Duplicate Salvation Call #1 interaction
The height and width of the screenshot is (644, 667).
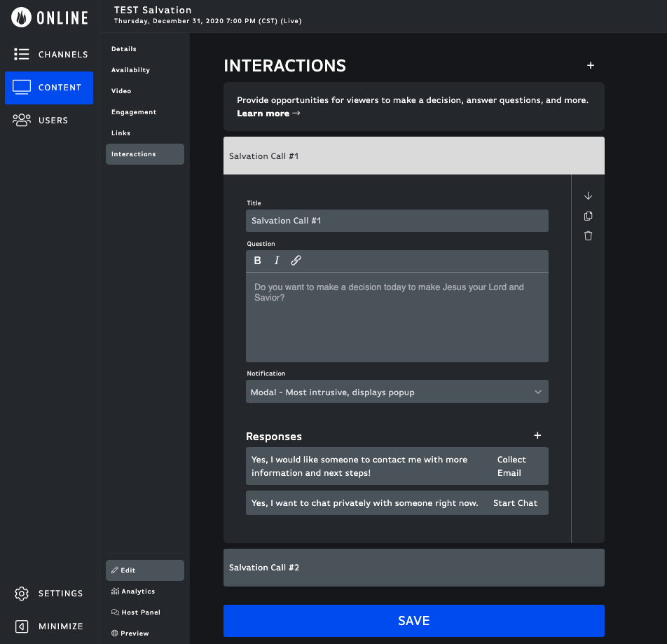588,216
